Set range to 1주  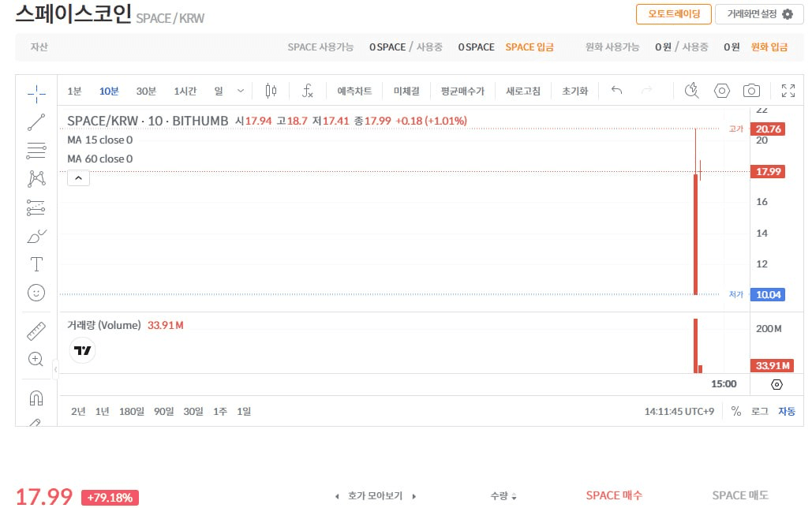[x=220, y=411]
